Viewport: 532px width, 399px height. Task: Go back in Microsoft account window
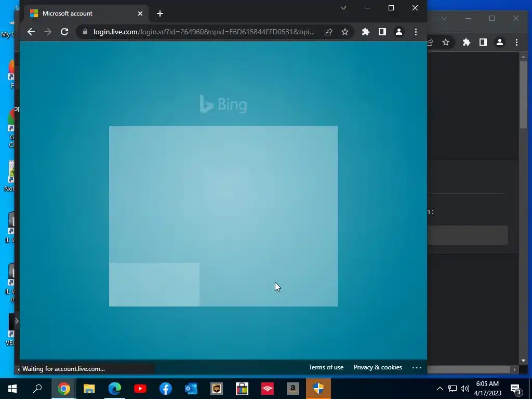pyautogui.click(x=31, y=32)
